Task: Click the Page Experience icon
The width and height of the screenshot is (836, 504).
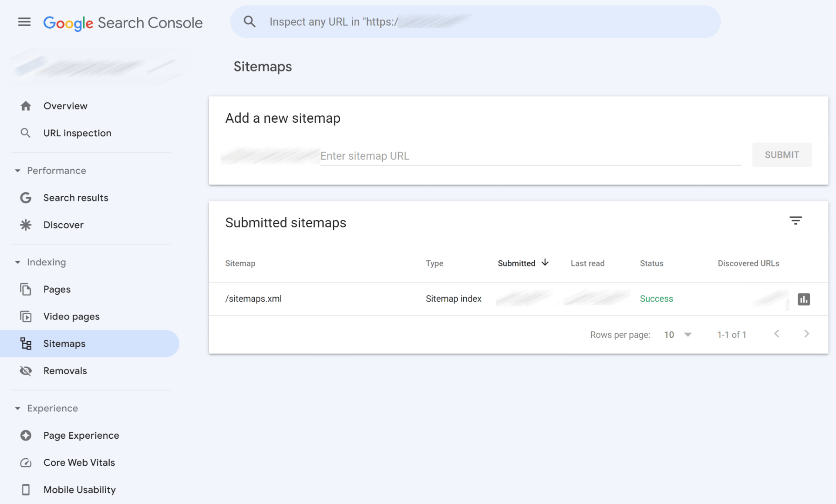Action: tap(26, 435)
